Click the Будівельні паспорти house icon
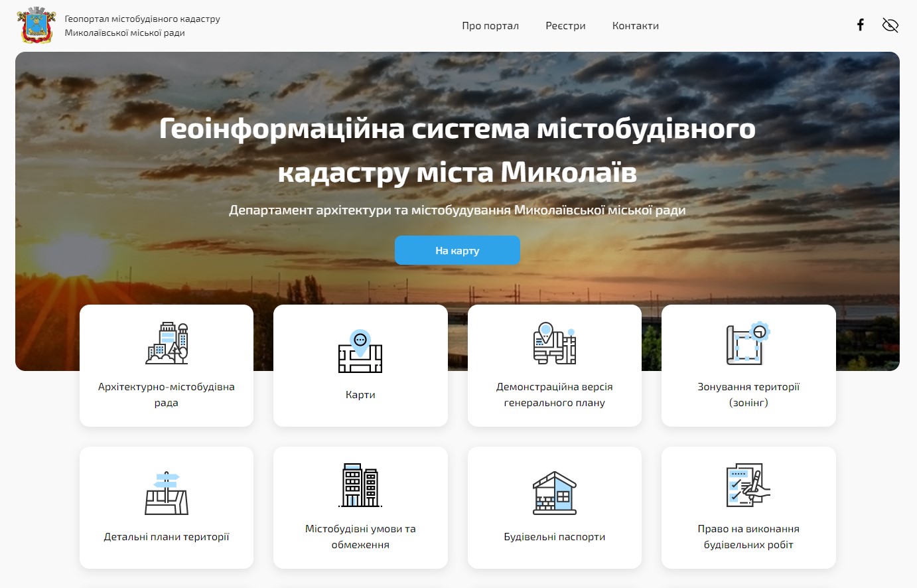This screenshot has width=917, height=588. point(555,493)
